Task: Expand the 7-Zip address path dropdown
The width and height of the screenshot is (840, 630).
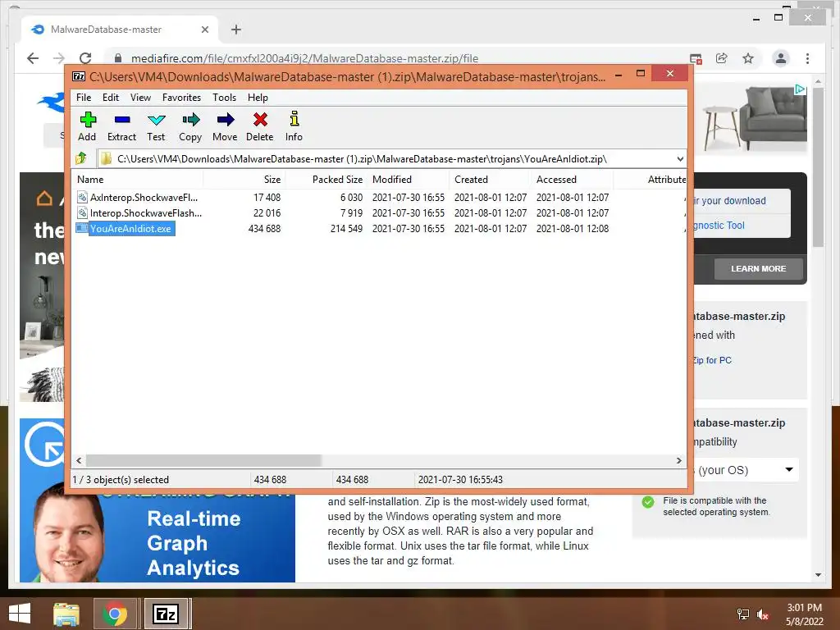Action: [x=680, y=158]
